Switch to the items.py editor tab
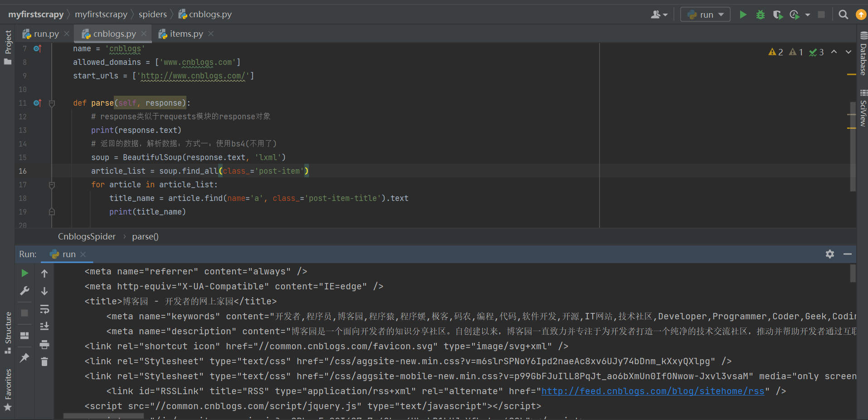 [186, 34]
